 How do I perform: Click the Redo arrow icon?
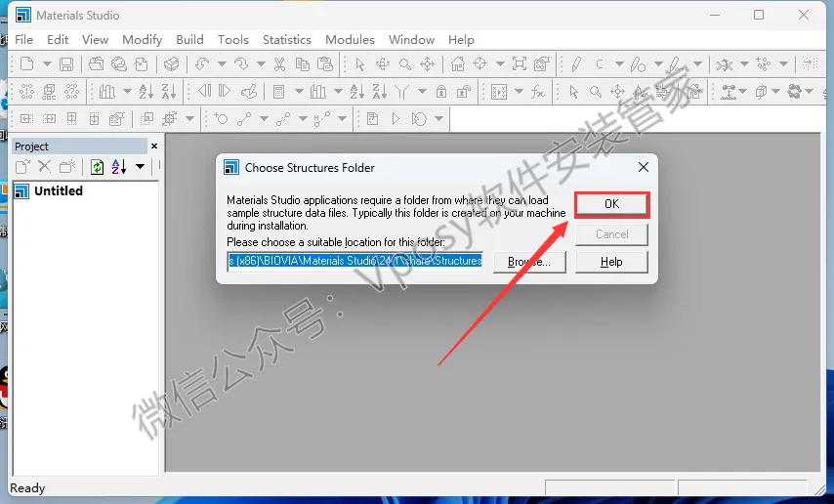tap(241, 64)
